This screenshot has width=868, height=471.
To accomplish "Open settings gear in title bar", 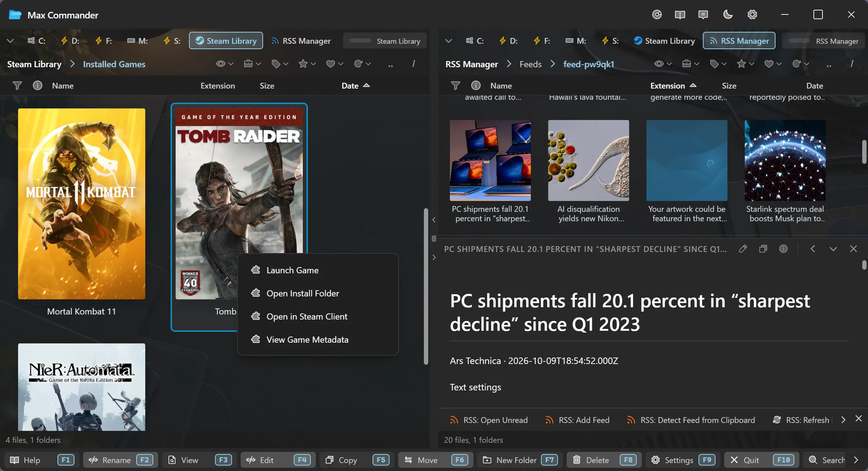I will (752, 14).
